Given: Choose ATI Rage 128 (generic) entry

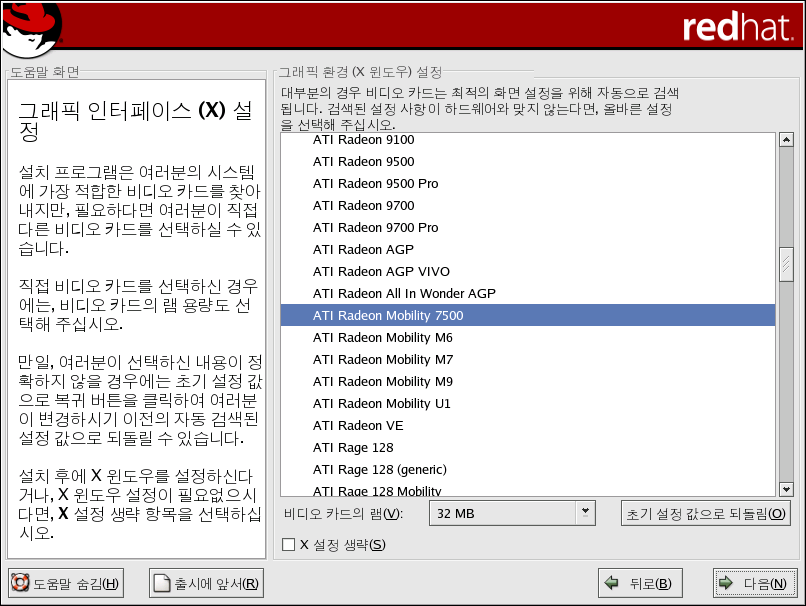Looking at the screenshot, I should (379, 470).
